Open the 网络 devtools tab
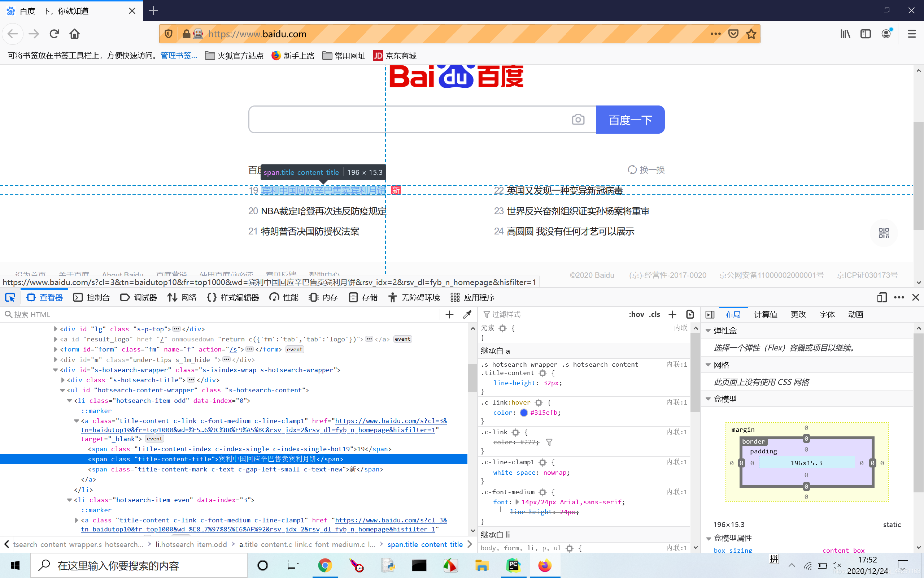Image resolution: width=924 pixels, height=578 pixels. [x=182, y=297]
